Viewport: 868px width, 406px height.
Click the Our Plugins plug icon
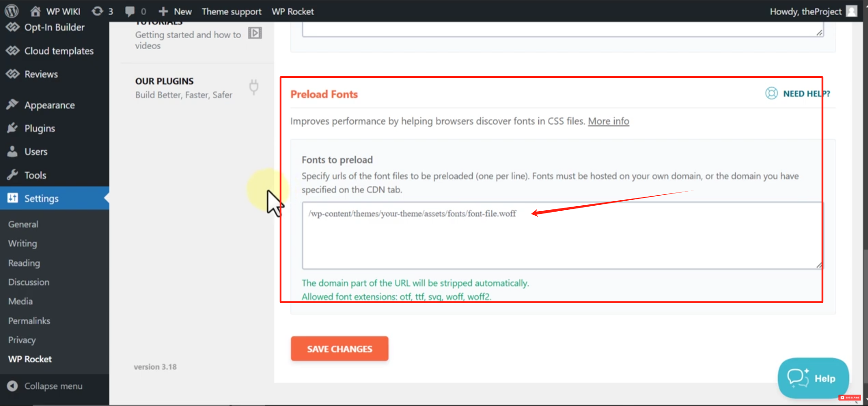[254, 86]
